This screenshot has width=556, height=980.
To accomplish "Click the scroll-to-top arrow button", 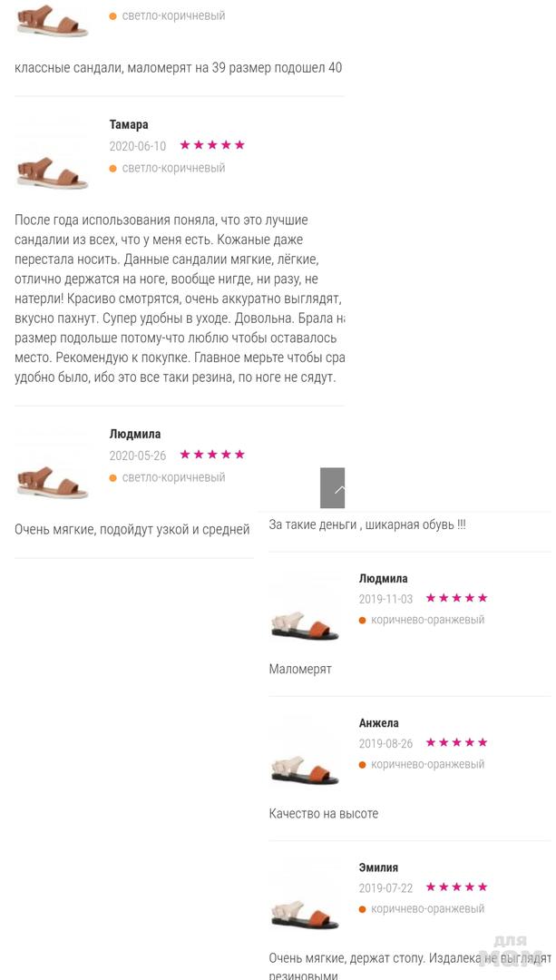I will click(x=333, y=488).
